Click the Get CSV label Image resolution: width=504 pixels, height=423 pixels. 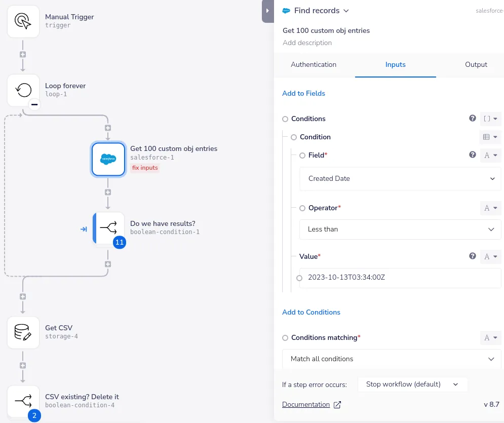[59, 328]
